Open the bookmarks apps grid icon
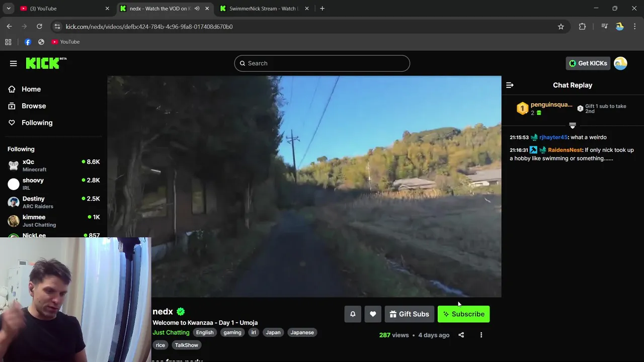Image resolution: width=644 pixels, height=362 pixels. tap(8, 42)
